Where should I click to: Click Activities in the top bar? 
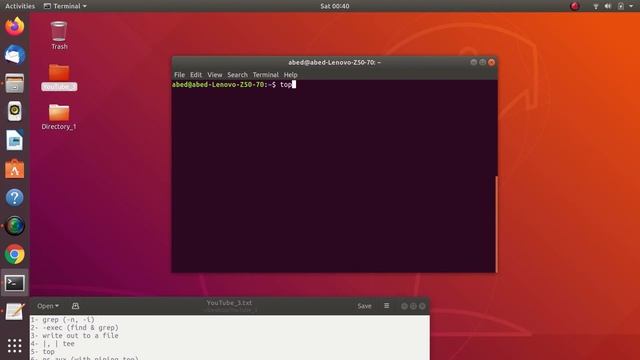pos(20,6)
